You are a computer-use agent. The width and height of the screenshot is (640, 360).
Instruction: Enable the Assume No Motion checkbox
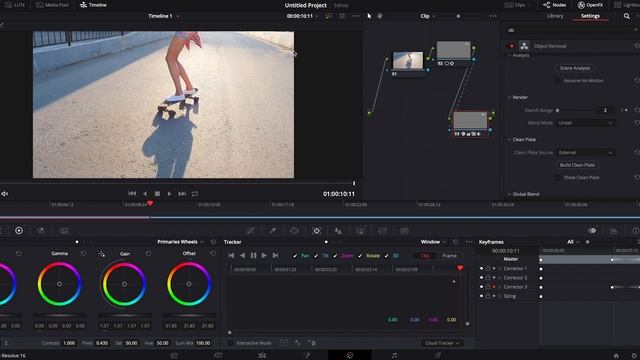click(x=558, y=81)
